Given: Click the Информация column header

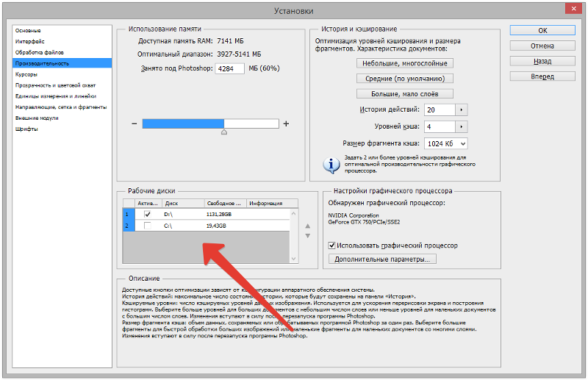Looking at the screenshot, I should point(272,204).
